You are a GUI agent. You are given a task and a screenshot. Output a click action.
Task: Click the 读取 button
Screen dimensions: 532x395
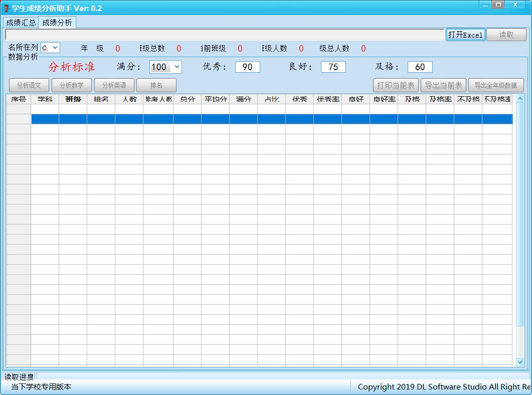[x=507, y=35]
